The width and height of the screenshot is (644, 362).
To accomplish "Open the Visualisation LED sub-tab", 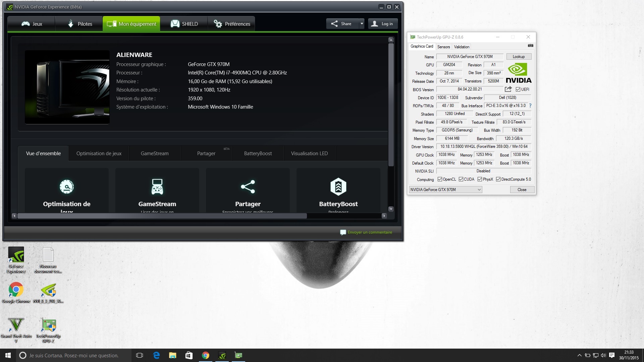I will [x=309, y=154].
